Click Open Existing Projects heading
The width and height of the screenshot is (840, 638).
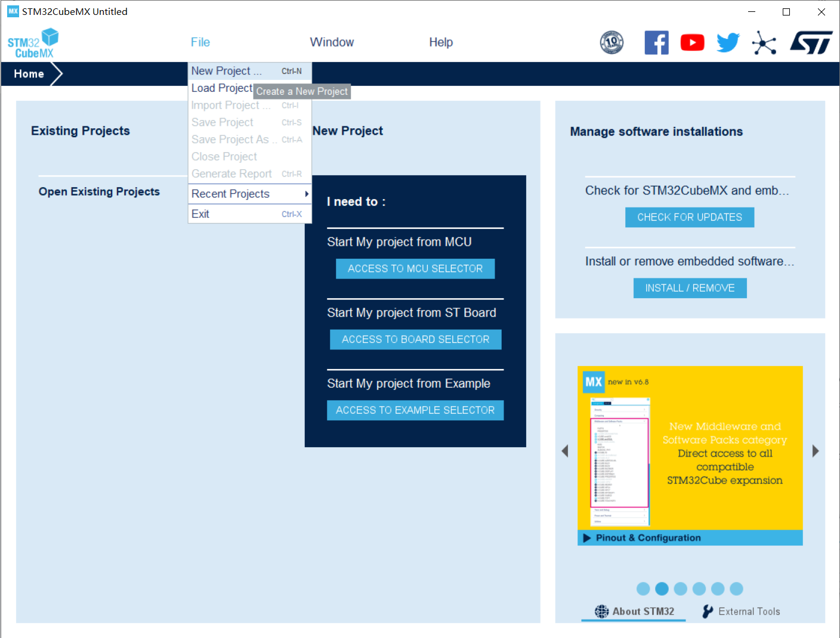(99, 191)
